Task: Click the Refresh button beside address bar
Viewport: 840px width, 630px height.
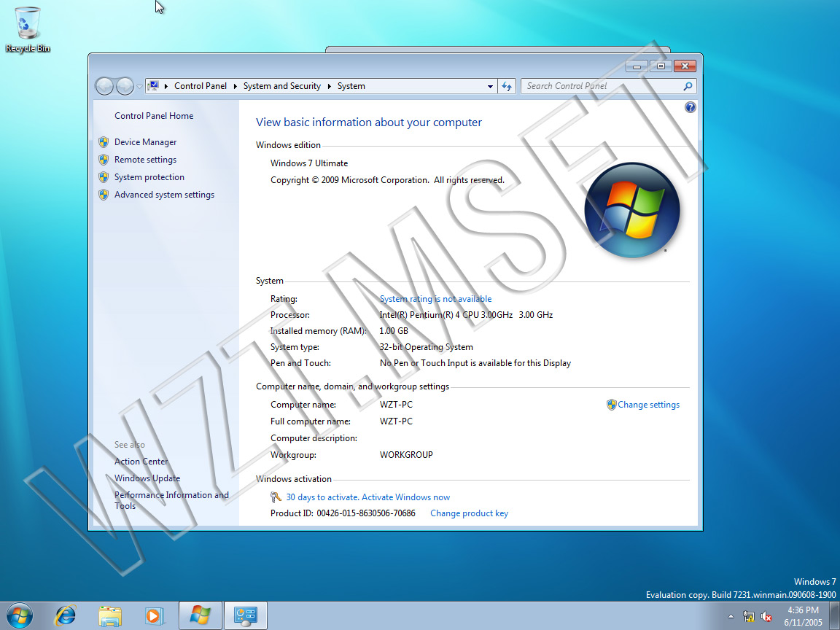Action: pos(507,86)
